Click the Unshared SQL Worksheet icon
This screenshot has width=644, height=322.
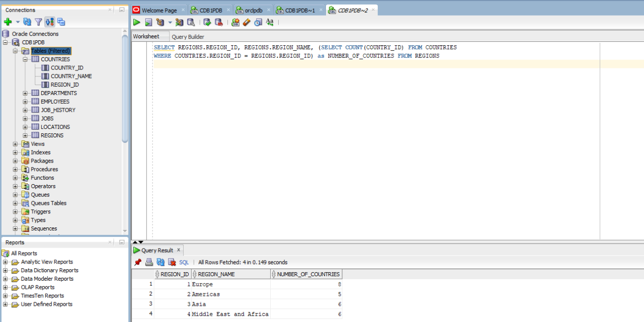[235, 23]
